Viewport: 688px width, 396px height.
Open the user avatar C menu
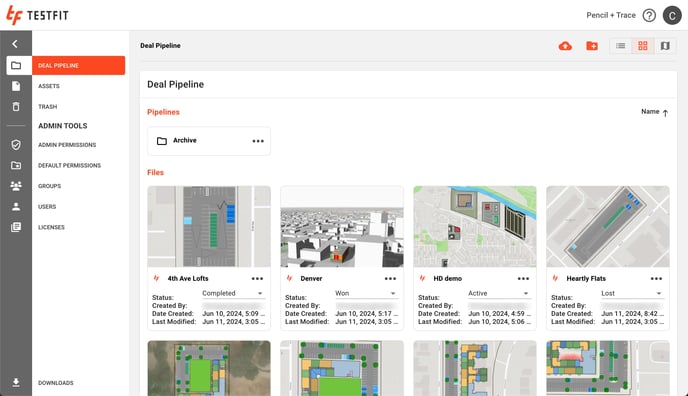[x=672, y=15]
